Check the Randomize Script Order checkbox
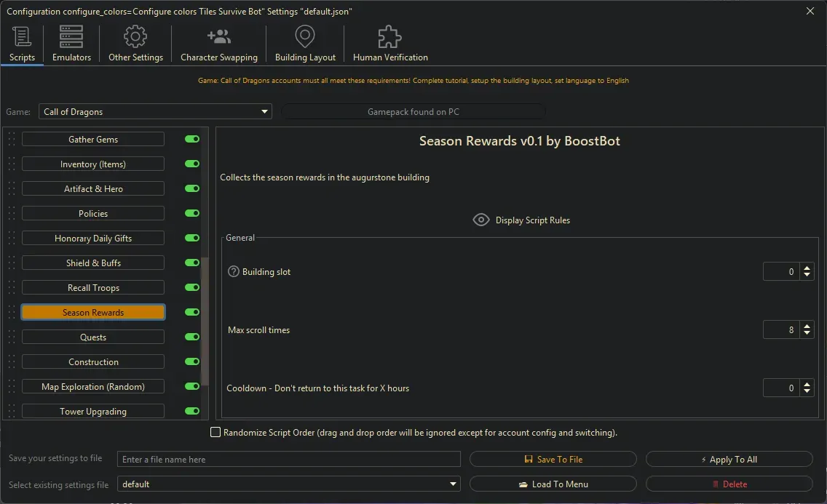The width and height of the screenshot is (827, 504). pos(215,432)
